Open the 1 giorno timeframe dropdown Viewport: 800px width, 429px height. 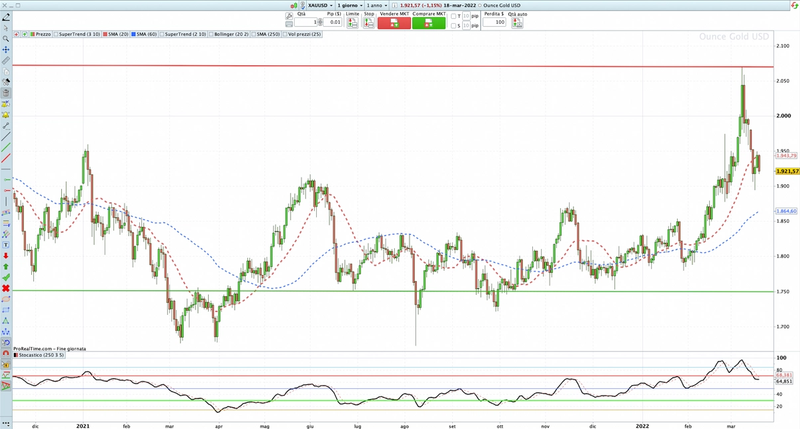[349, 5]
